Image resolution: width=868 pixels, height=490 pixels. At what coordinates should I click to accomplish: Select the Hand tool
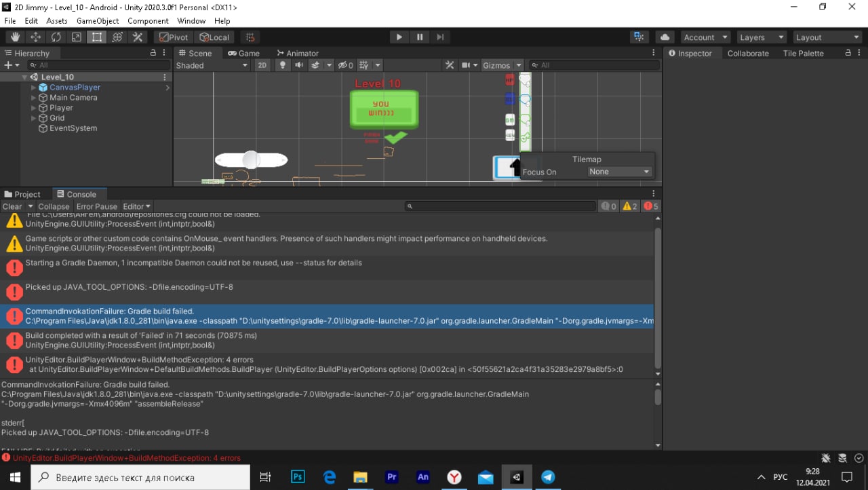click(x=15, y=37)
